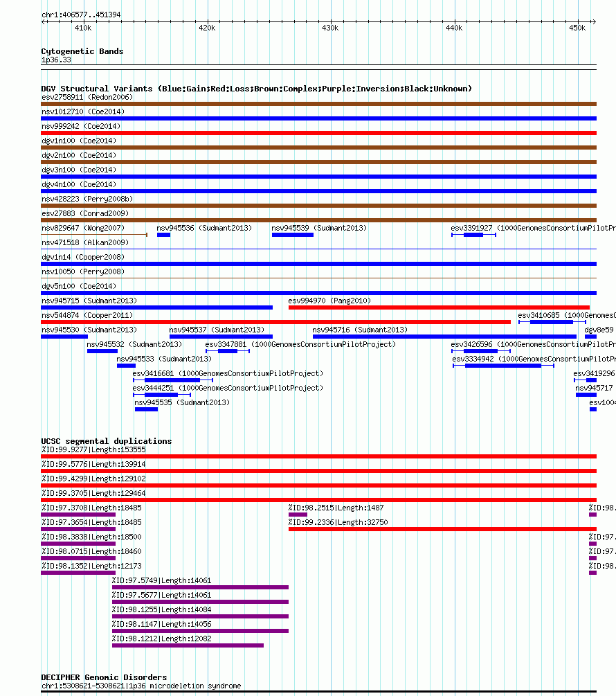This screenshot has width=616, height=696.
Task: Select variant esv3419296 label
Action: tap(595, 373)
